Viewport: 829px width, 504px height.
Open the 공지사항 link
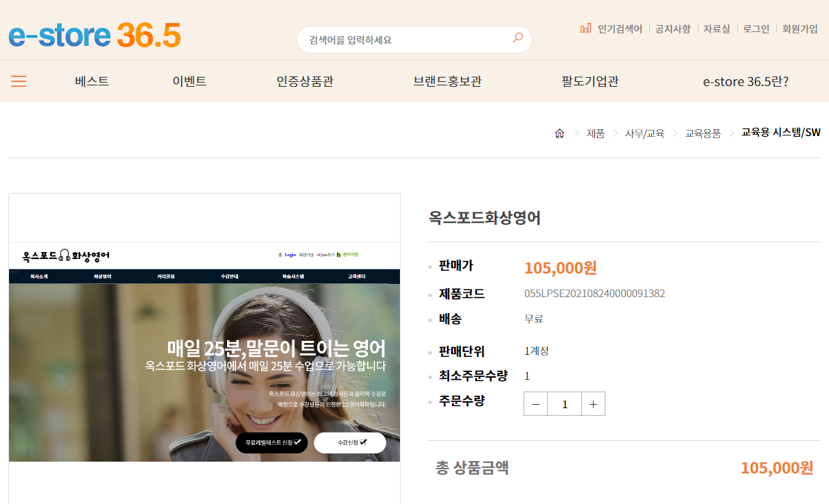(673, 28)
